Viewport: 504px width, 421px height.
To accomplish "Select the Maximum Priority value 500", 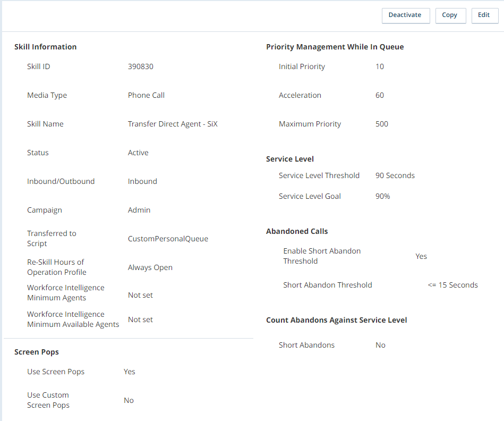I will 381,124.
